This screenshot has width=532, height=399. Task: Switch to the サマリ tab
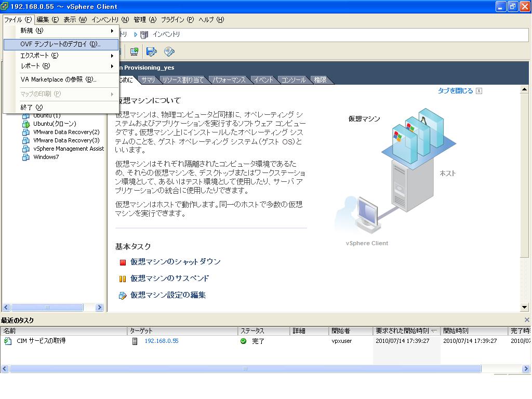coord(148,80)
